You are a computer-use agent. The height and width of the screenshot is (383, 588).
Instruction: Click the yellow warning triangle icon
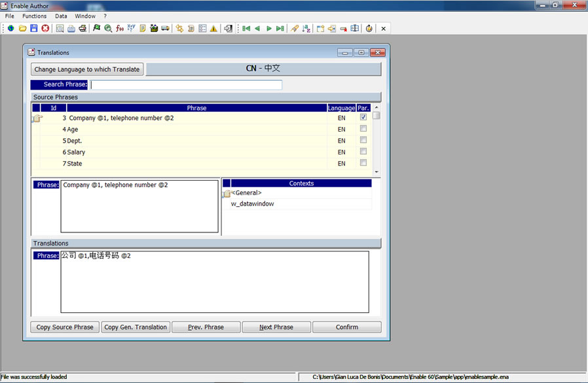(x=213, y=28)
